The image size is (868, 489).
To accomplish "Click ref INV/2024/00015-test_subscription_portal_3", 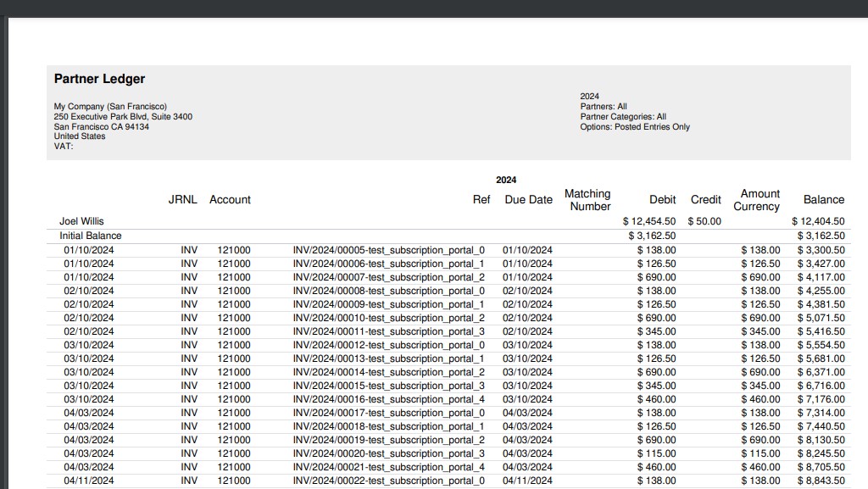I will [x=388, y=386].
